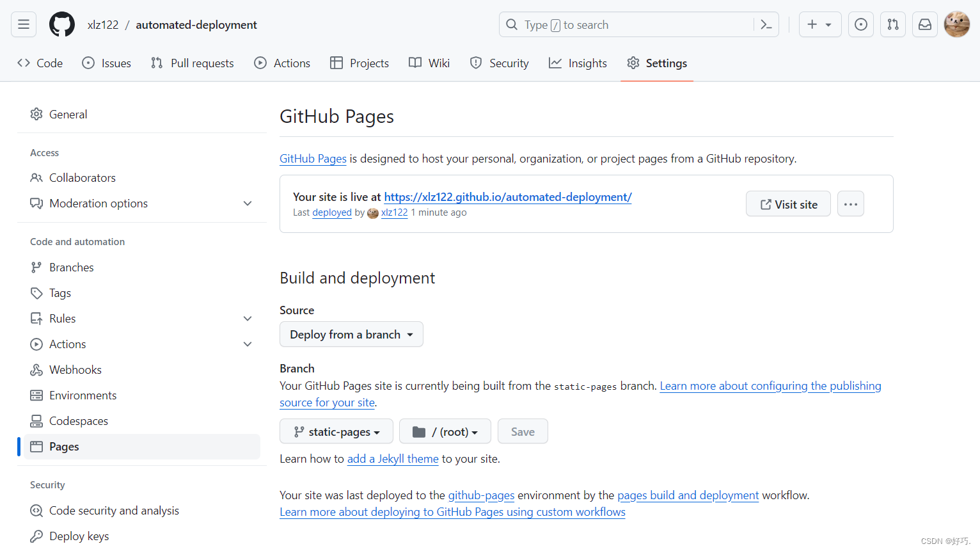
Task: Switch to the Issues tab
Action: click(x=107, y=63)
